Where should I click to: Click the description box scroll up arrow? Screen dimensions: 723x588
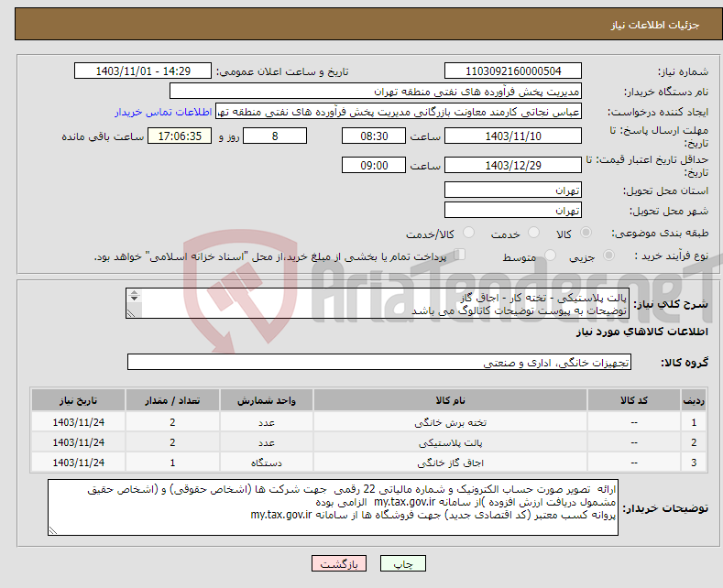point(134,292)
